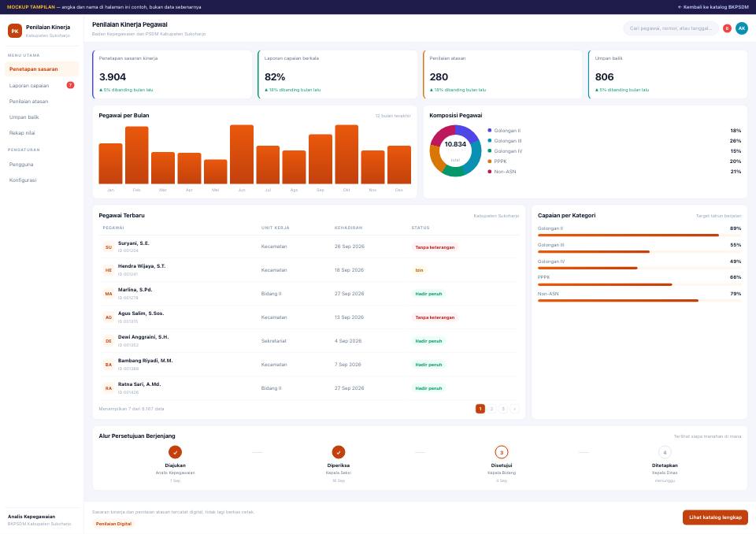Viewport: 756px width, 534px height.
Task: Click the donut chart total 10.834
Action: pos(455,144)
